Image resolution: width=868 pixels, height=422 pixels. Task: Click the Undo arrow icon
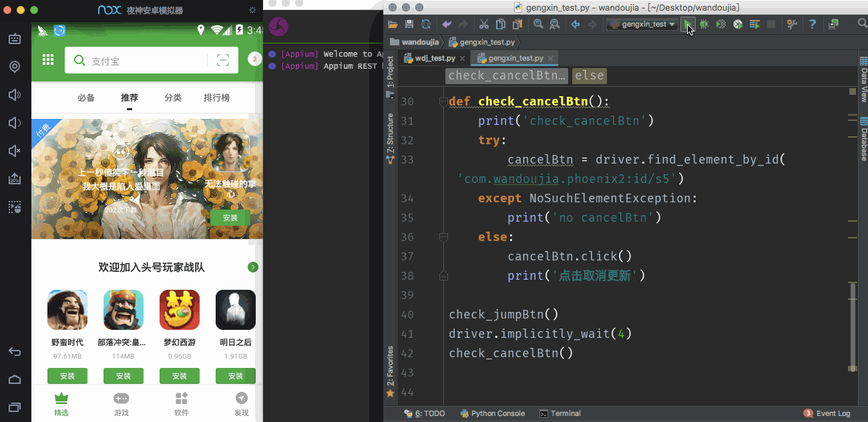pos(447,24)
